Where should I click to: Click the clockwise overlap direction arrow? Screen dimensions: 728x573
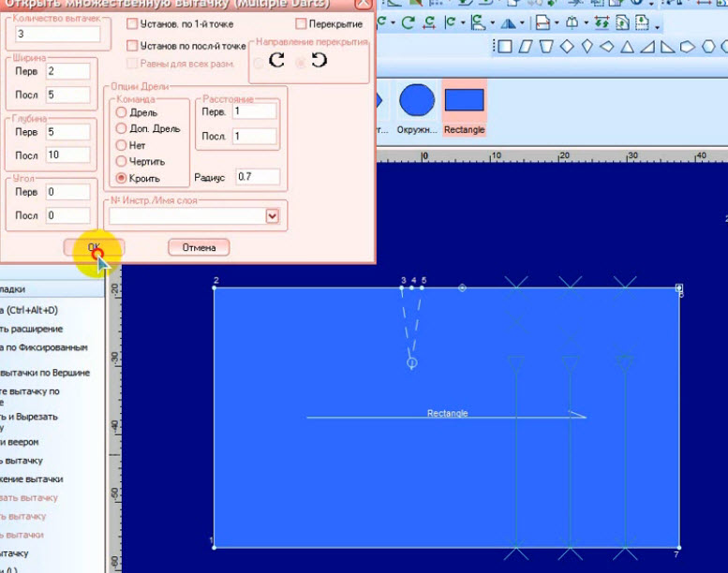click(x=276, y=60)
